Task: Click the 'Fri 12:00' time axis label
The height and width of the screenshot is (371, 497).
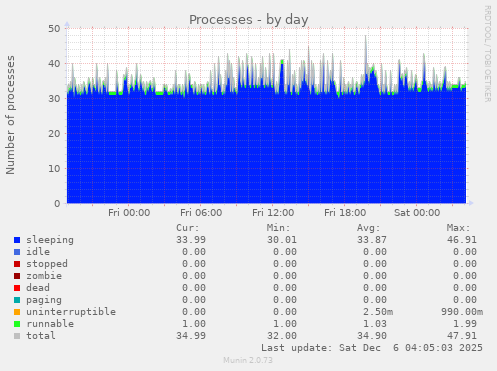Action: (x=273, y=213)
